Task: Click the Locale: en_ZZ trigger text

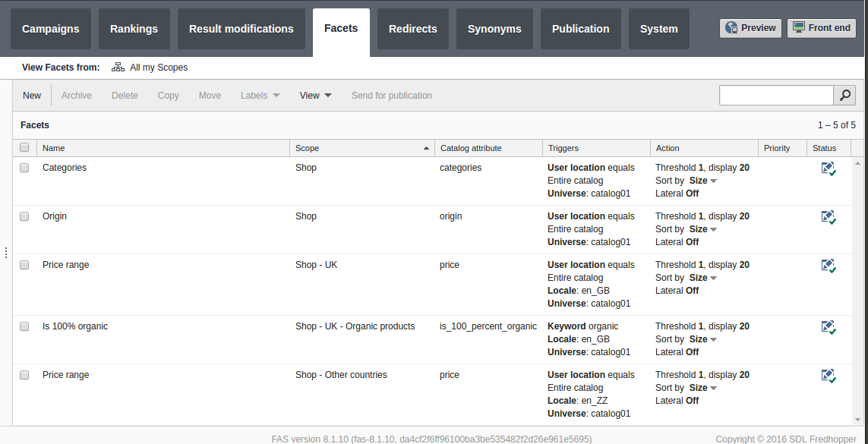Action: click(x=577, y=400)
